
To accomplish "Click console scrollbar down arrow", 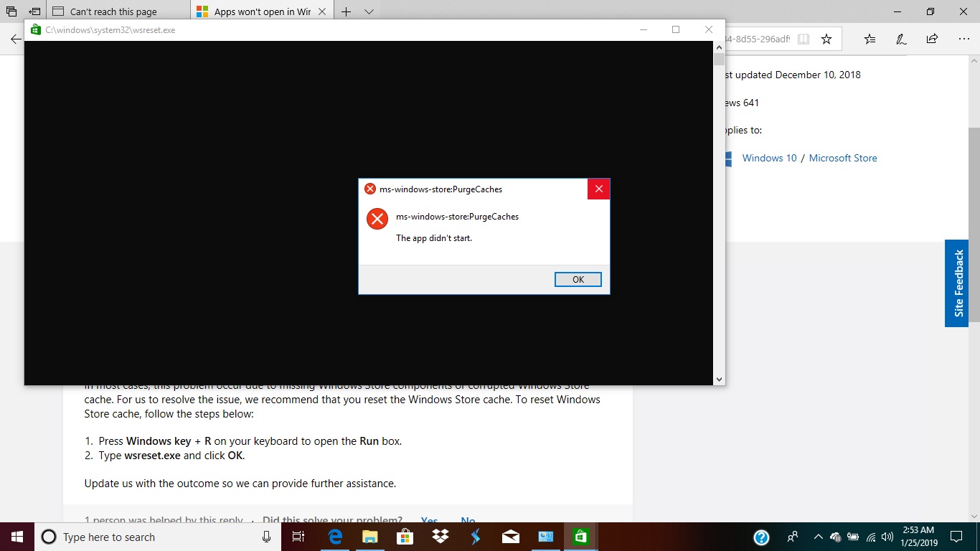I will pyautogui.click(x=719, y=379).
